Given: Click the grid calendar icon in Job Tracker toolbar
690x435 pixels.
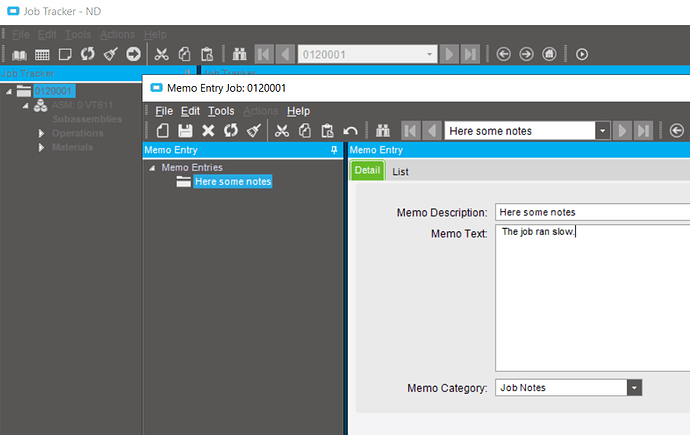Looking at the screenshot, I should [42, 55].
